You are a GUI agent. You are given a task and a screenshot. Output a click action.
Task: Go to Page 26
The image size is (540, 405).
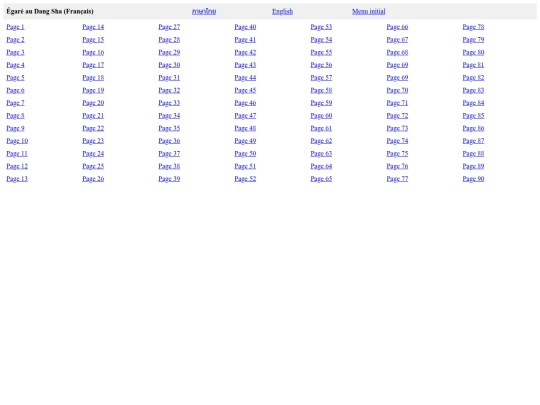[93, 179]
